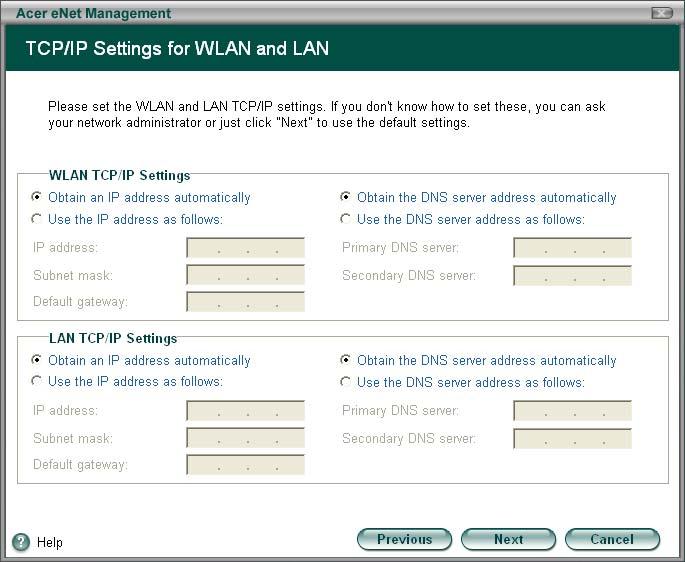Viewport: 685px width, 562px height.
Task: Select WLAN Use the IP address as follows
Action: coord(37,219)
